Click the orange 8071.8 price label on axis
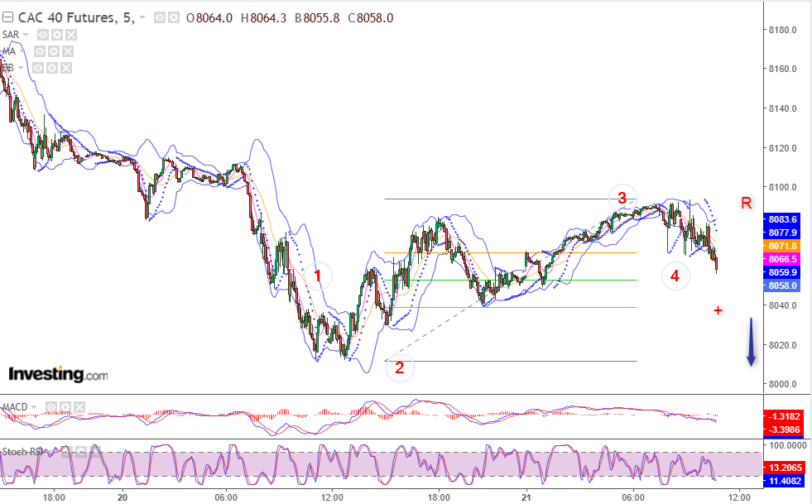The image size is (812, 504). (x=782, y=246)
